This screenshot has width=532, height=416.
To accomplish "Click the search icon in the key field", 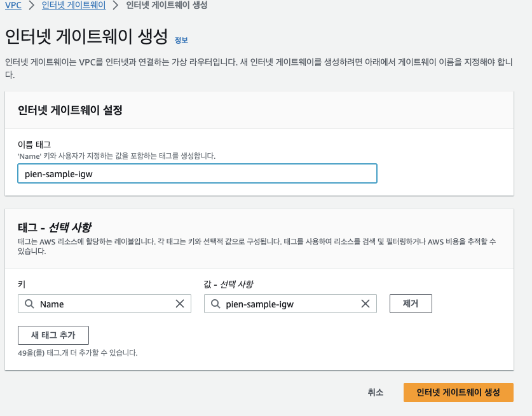I will click(x=29, y=304).
